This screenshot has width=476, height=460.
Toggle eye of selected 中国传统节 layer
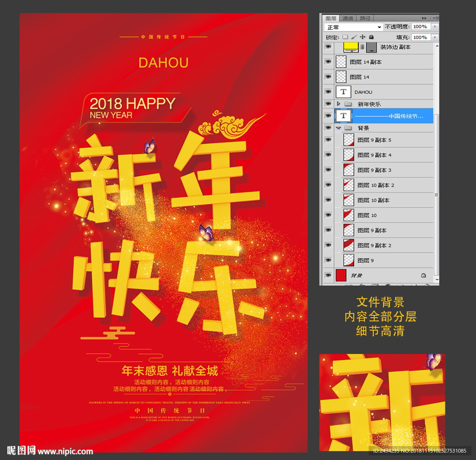coord(328,116)
